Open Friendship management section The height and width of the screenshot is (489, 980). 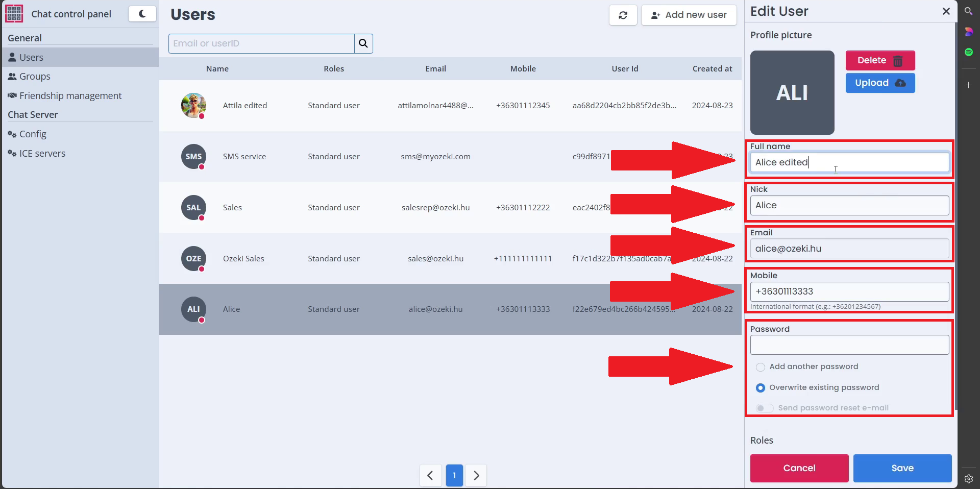click(x=70, y=96)
